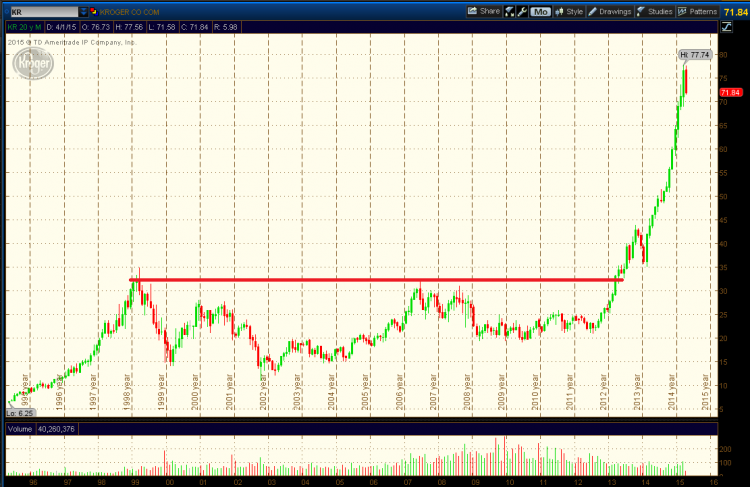Click the 50 price axis label

723,197
